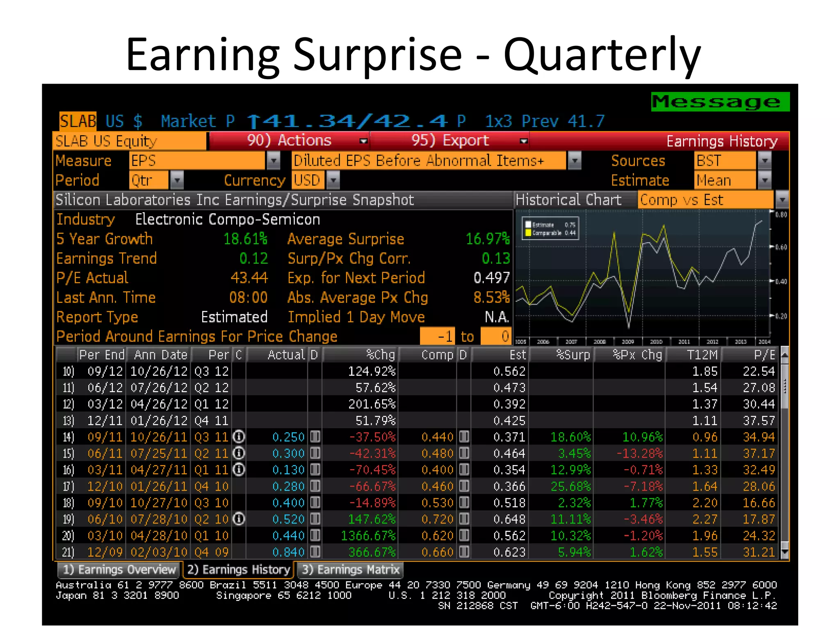The height and width of the screenshot is (630, 840).
Task: Click table scrollbar down arrow
Action: [785, 551]
